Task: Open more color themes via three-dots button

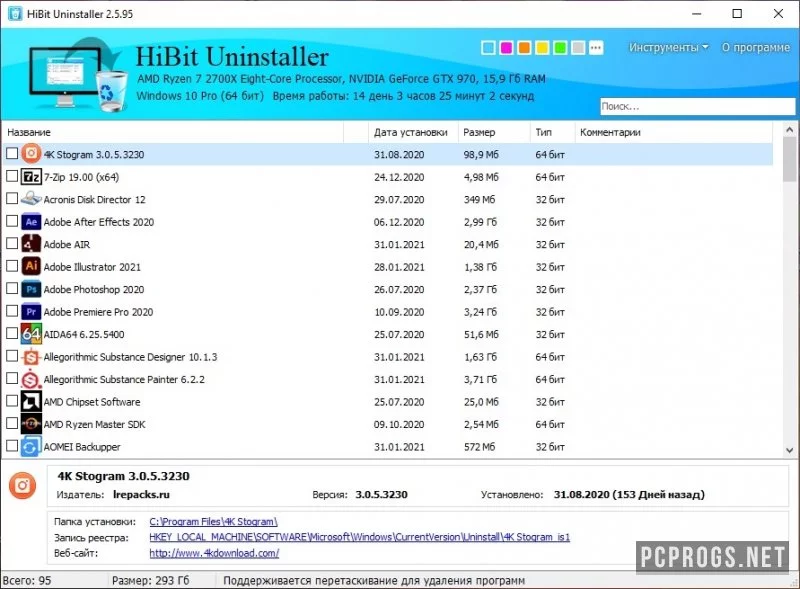Action: coord(596,47)
